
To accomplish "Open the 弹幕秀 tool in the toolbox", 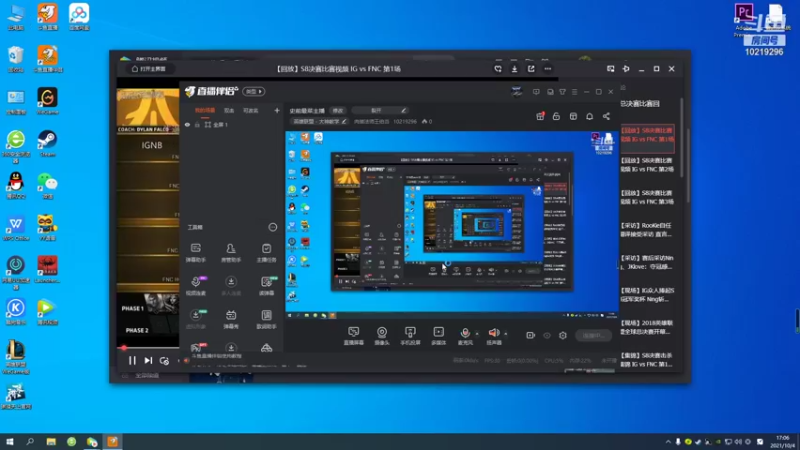I will tap(231, 319).
